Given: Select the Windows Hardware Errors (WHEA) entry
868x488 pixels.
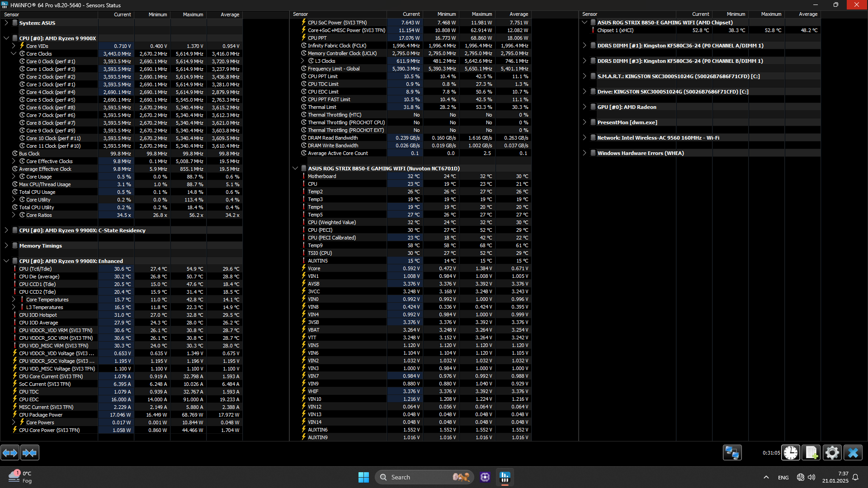Looking at the screenshot, I should [x=640, y=153].
